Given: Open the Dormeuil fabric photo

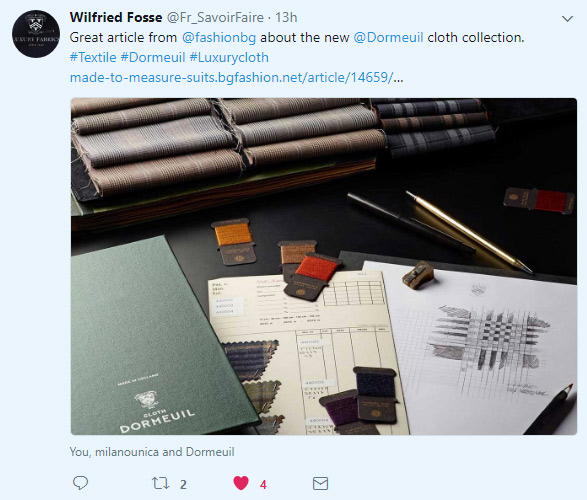Looking at the screenshot, I should [324, 266].
